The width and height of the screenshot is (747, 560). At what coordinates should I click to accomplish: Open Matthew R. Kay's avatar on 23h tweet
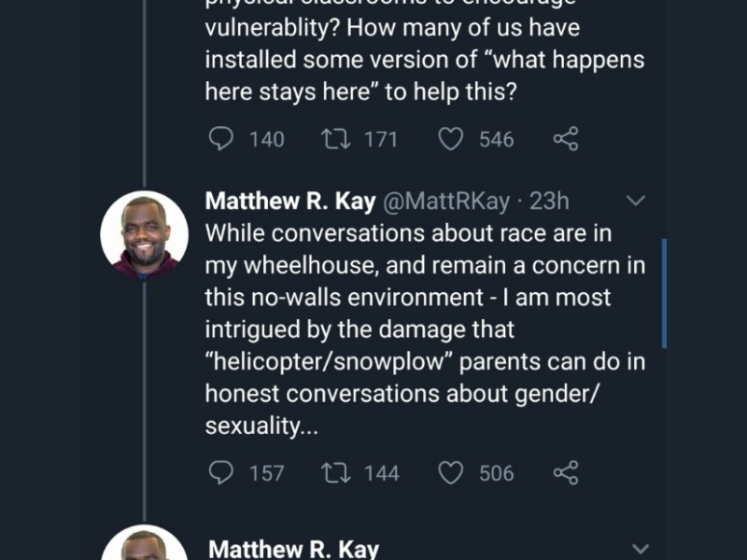tap(144, 234)
